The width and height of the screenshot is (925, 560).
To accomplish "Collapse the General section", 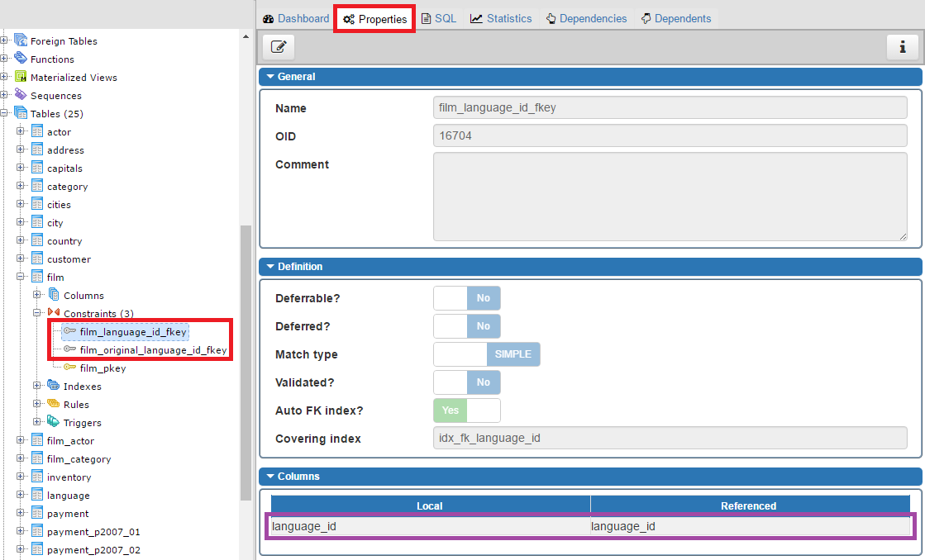I will click(x=269, y=77).
